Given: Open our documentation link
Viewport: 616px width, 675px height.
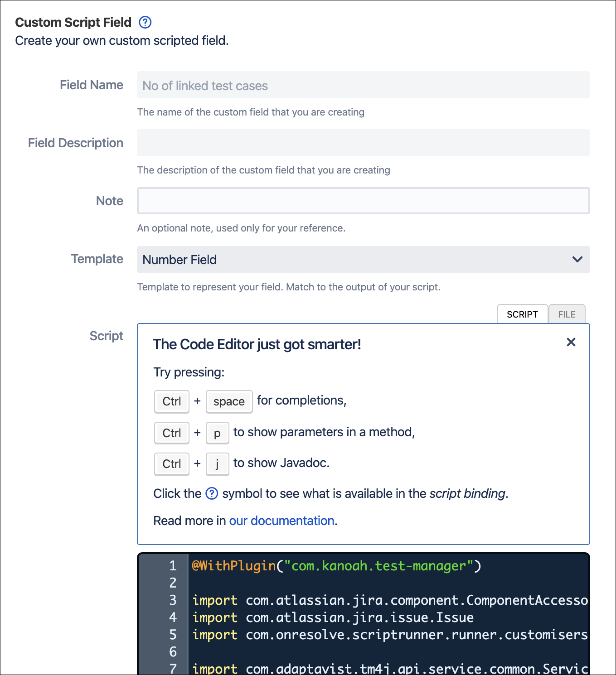Looking at the screenshot, I should point(281,521).
